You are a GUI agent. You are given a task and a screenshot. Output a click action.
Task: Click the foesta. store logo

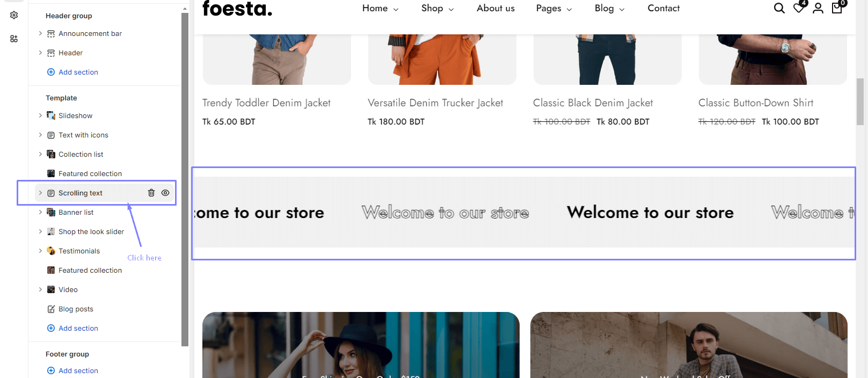(237, 9)
